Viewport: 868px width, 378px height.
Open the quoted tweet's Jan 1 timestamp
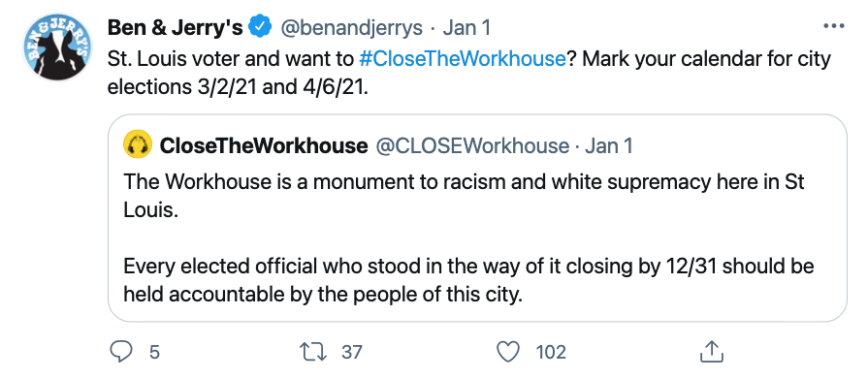(608, 145)
